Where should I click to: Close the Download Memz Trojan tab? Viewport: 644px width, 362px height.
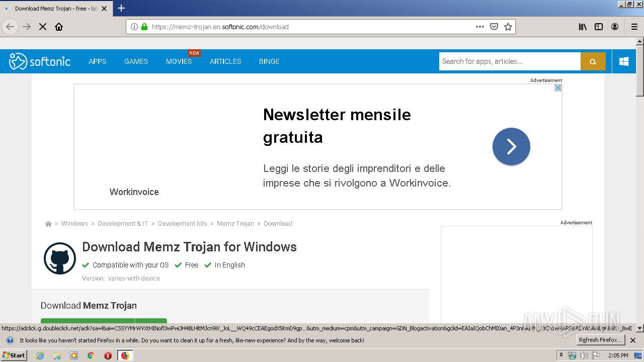pos(104,9)
